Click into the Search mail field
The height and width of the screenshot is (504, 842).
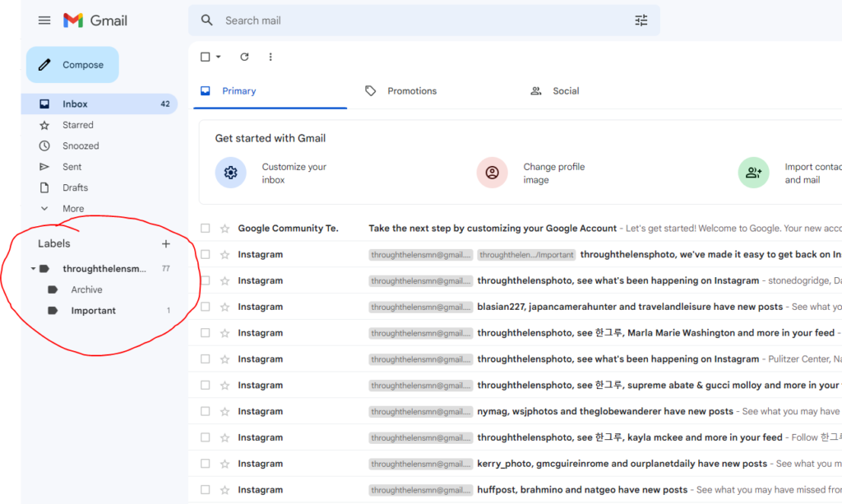(x=411, y=21)
